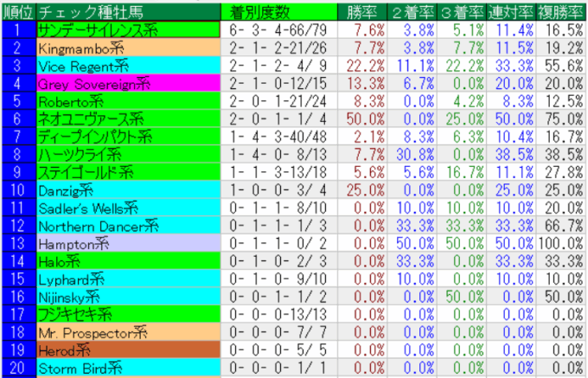Click record 1- 4- 3-40/48
Image resolution: width=588 pixels, height=378 pixels.
pyautogui.click(x=279, y=137)
